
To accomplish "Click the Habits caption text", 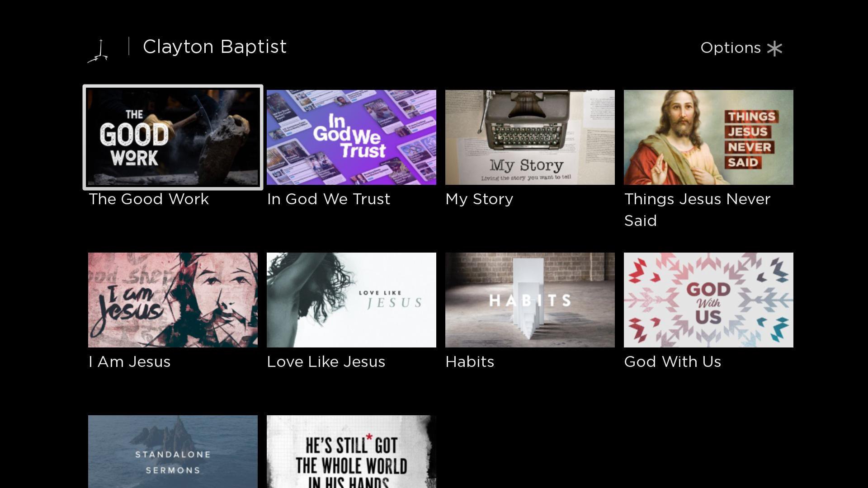I will (470, 362).
